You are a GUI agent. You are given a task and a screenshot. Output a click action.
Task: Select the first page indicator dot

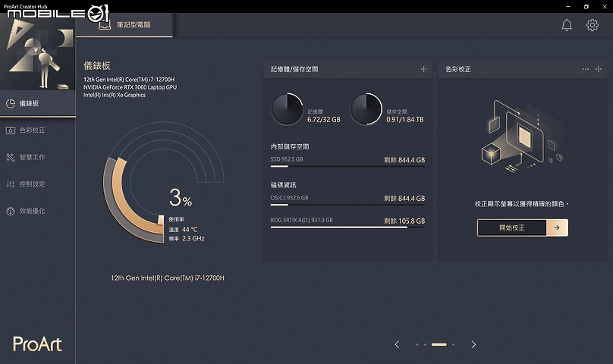pyautogui.click(x=417, y=344)
